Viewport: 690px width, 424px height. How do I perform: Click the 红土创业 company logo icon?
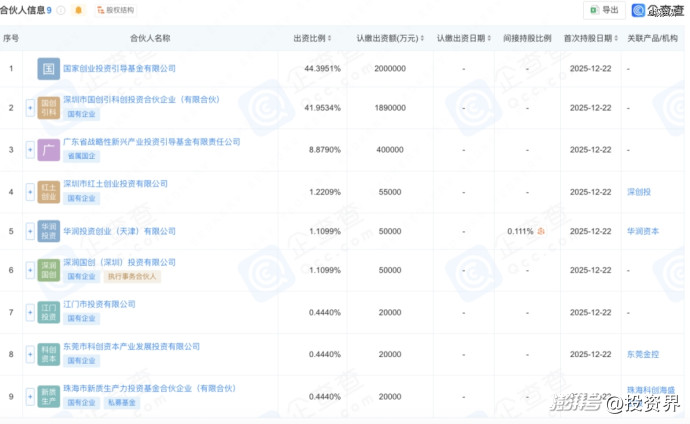point(48,191)
